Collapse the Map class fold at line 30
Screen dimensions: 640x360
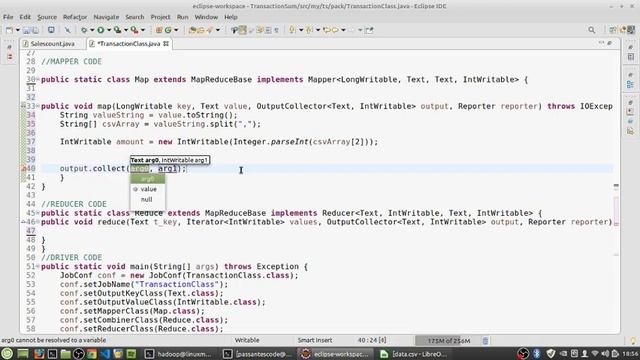click(x=38, y=79)
